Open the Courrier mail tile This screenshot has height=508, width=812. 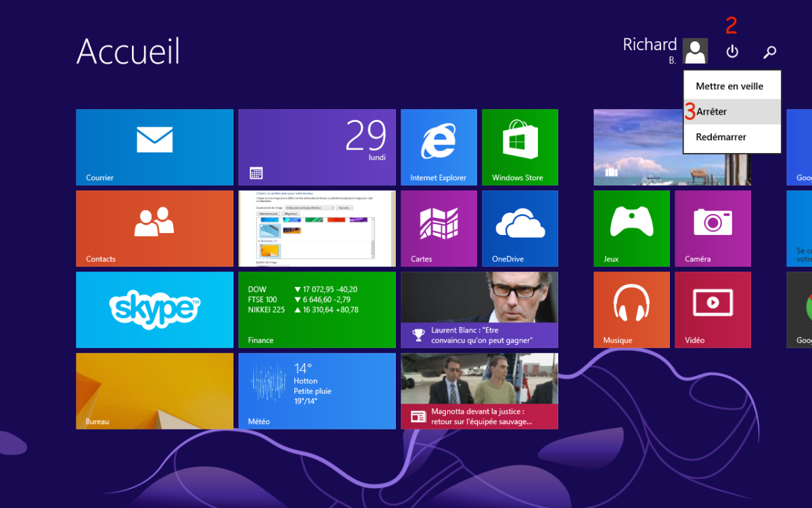[155, 147]
